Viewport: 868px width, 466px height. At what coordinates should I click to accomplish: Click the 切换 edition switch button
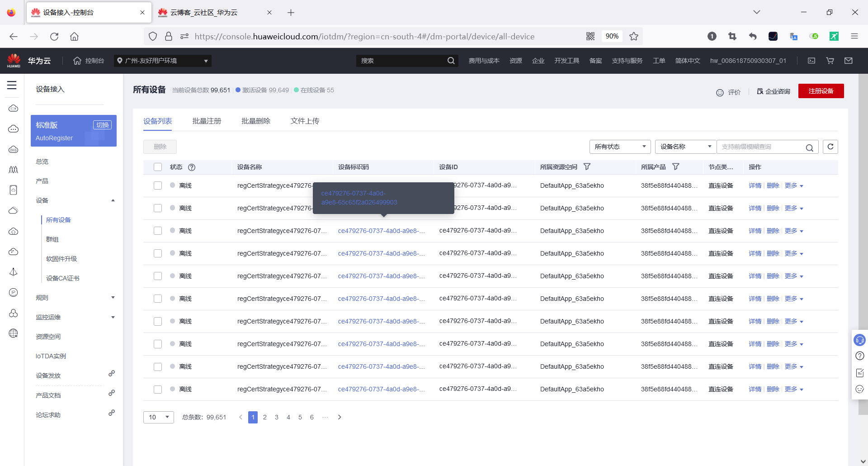[103, 125]
